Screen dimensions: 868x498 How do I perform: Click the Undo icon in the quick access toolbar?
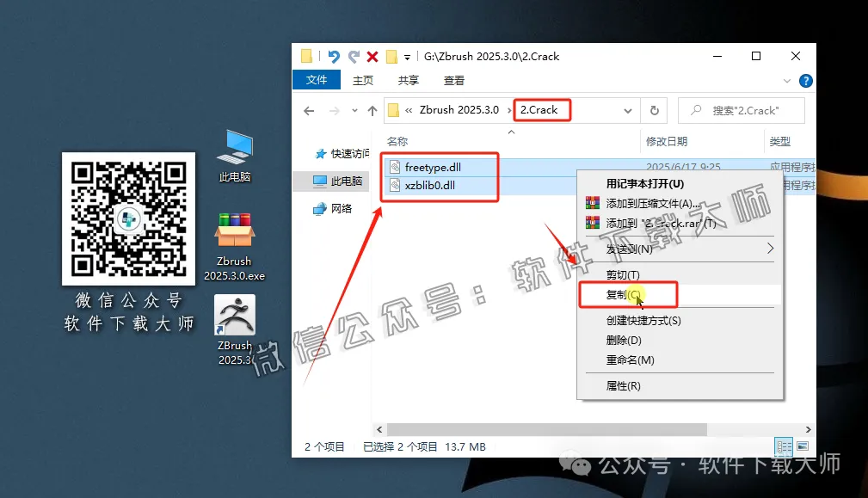335,57
